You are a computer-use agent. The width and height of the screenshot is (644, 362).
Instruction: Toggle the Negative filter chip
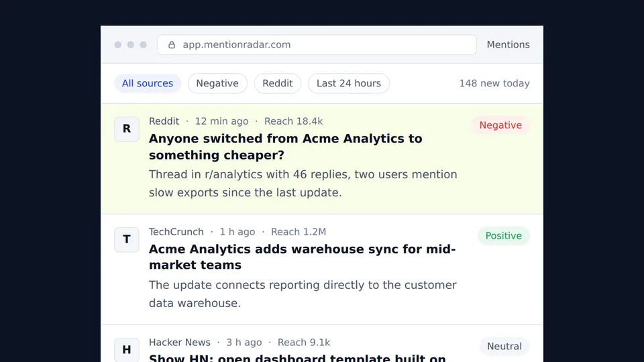coord(217,83)
